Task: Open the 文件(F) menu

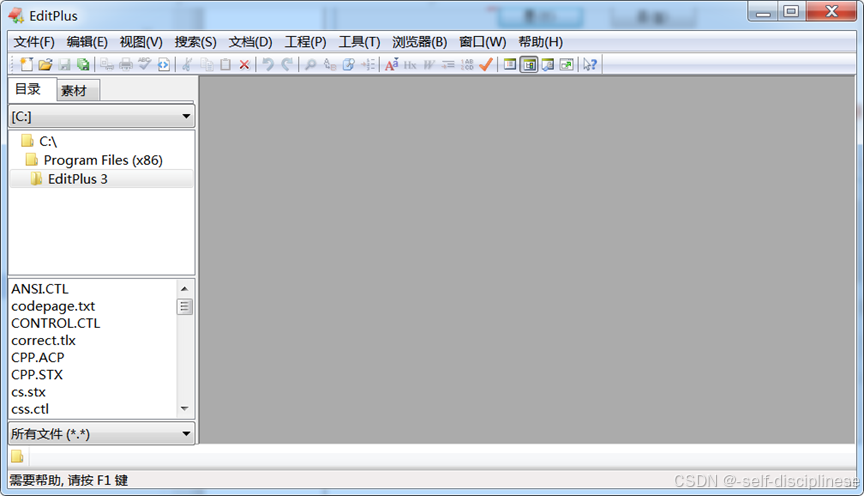Action: pos(34,42)
